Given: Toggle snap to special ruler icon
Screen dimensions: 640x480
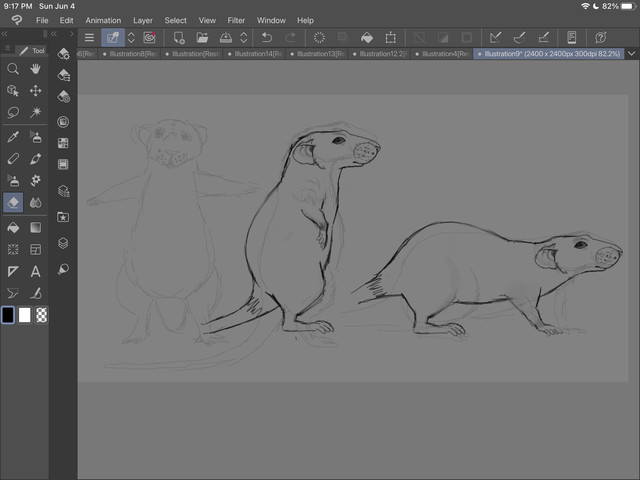Looking at the screenshot, I should point(520,38).
